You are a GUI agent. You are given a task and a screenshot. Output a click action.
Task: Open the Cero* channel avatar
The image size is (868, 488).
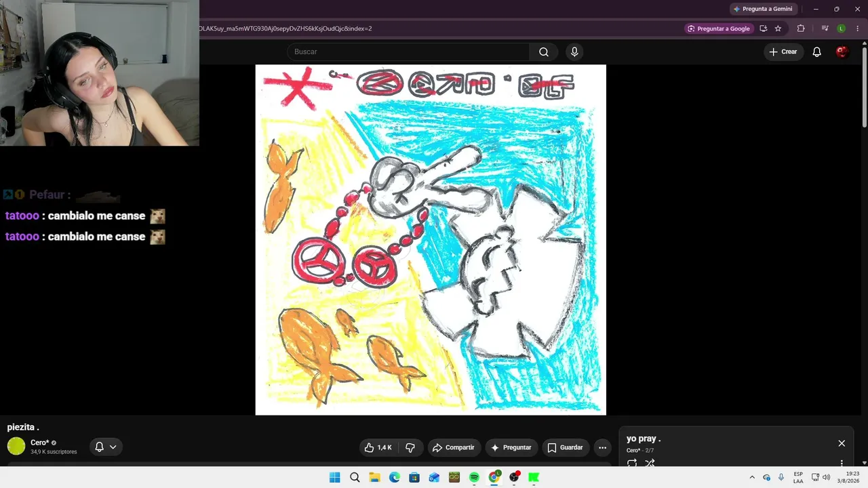point(16,446)
